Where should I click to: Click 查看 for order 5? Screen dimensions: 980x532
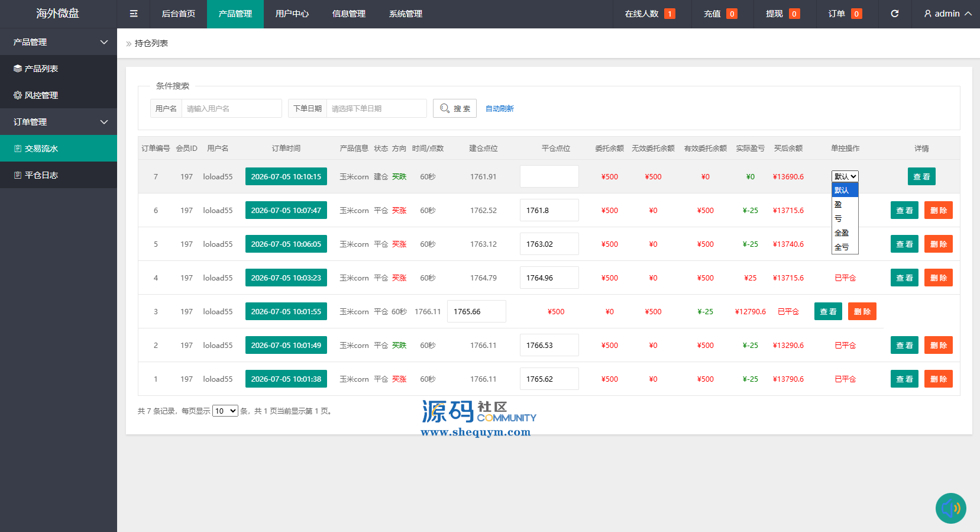click(904, 244)
